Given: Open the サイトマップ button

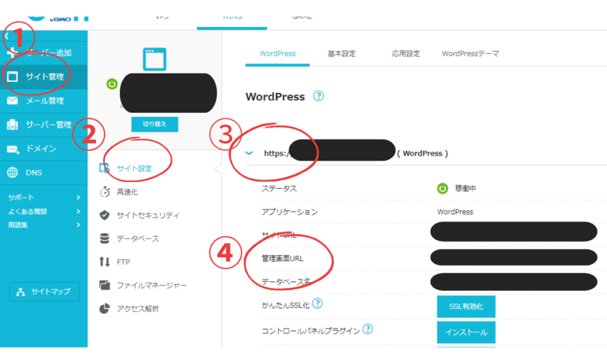Looking at the screenshot, I should coord(44,292).
